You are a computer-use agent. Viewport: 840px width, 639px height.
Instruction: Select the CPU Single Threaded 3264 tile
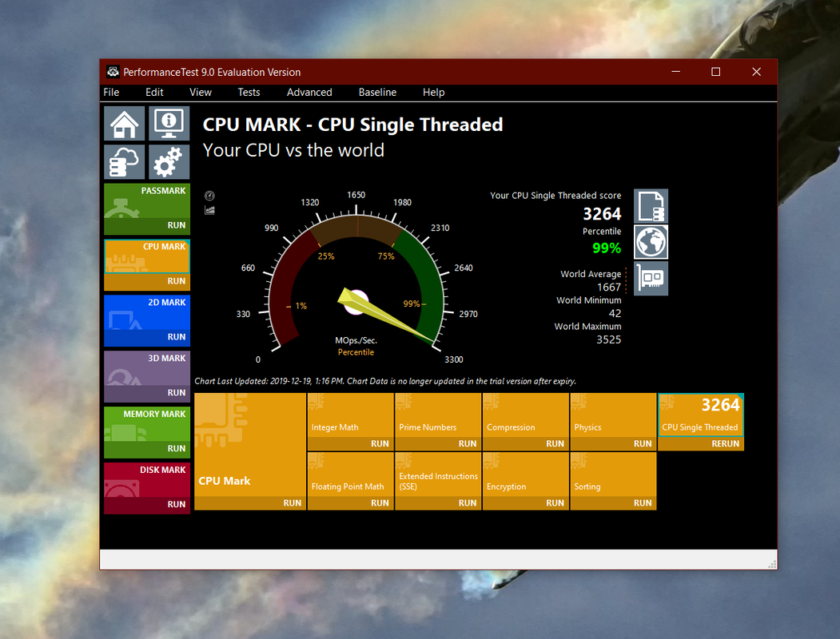coord(701,415)
